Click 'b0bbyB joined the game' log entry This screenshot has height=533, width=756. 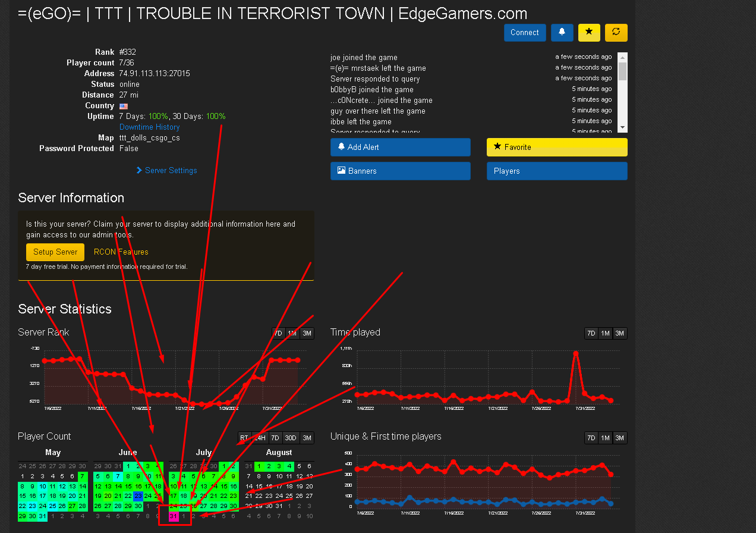372,90
